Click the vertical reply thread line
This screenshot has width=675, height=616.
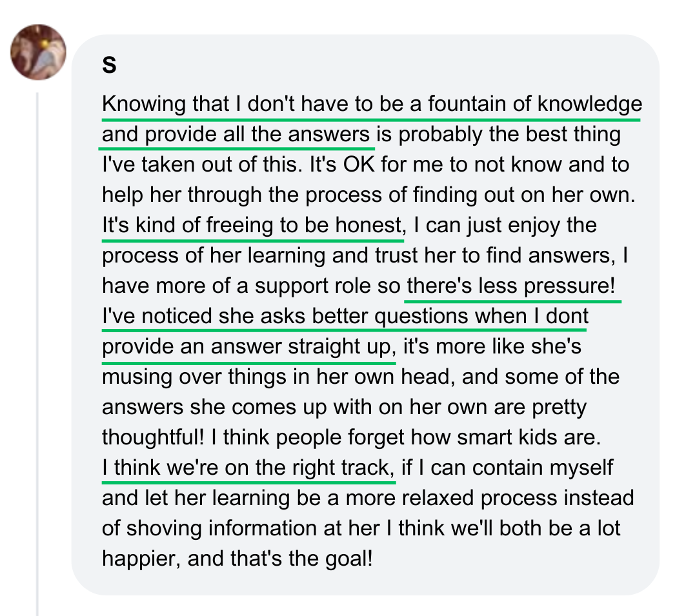[37, 353]
